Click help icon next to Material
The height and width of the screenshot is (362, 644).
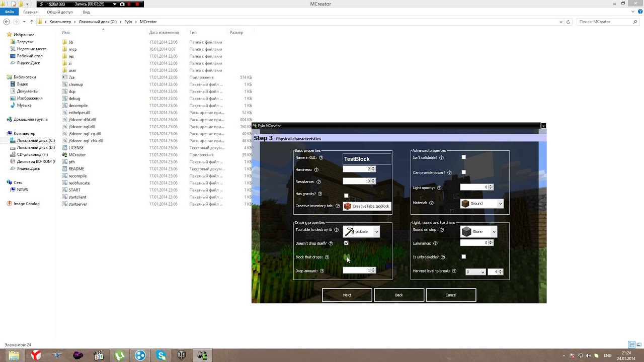[x=431, y=203]
